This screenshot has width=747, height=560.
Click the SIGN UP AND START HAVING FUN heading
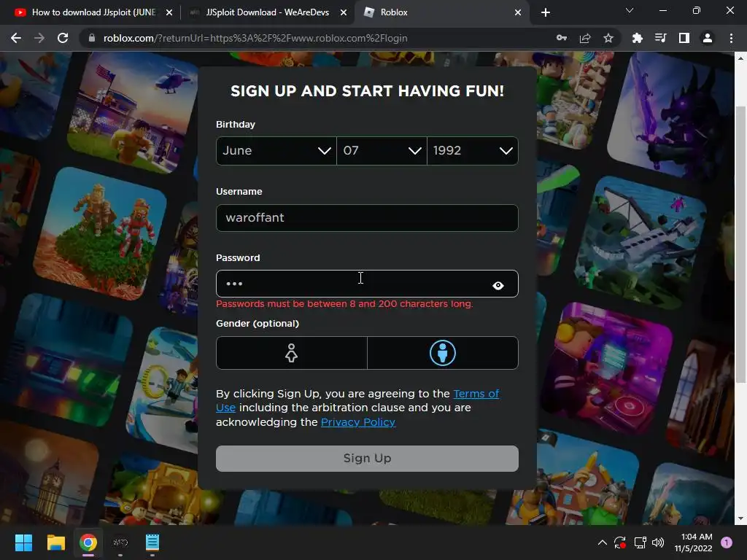point(368,91)
